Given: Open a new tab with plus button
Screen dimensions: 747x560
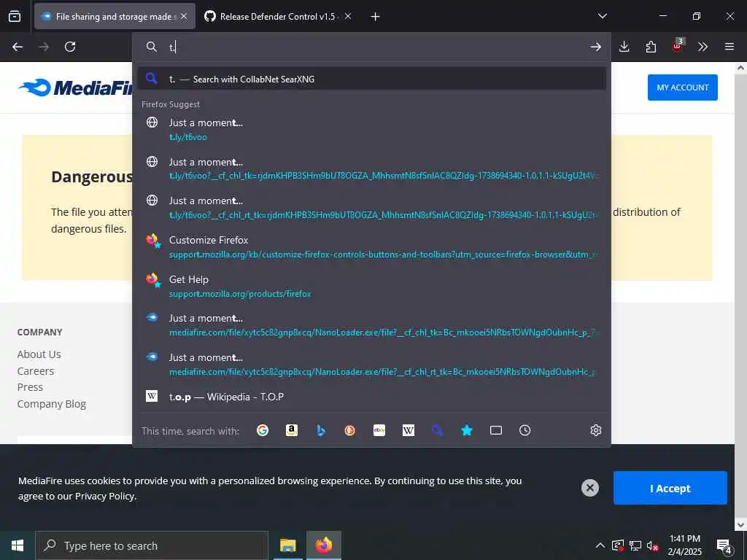Looking at the screenshot, I should coord(376,17).
